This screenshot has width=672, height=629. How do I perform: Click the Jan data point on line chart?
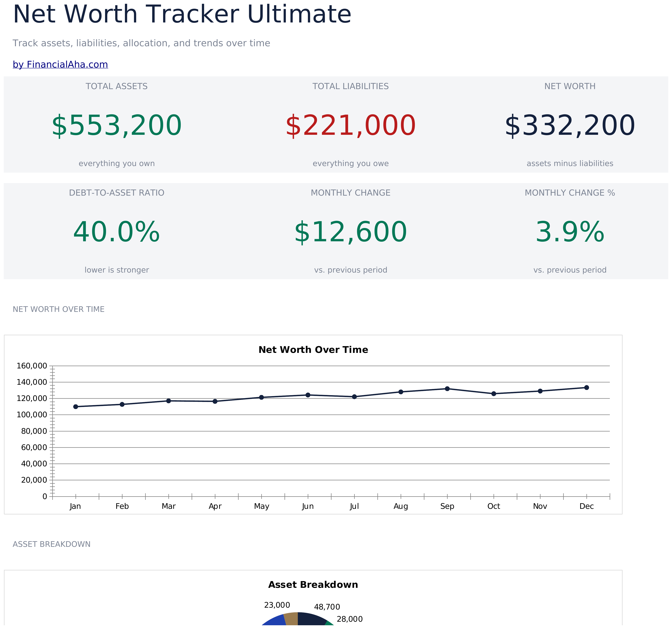point(76,407)
